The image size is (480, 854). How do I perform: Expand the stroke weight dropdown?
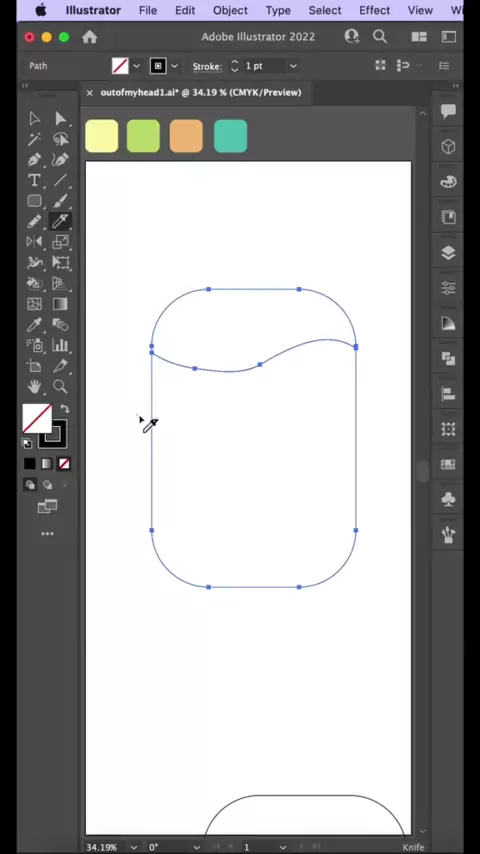click(293, 66)
